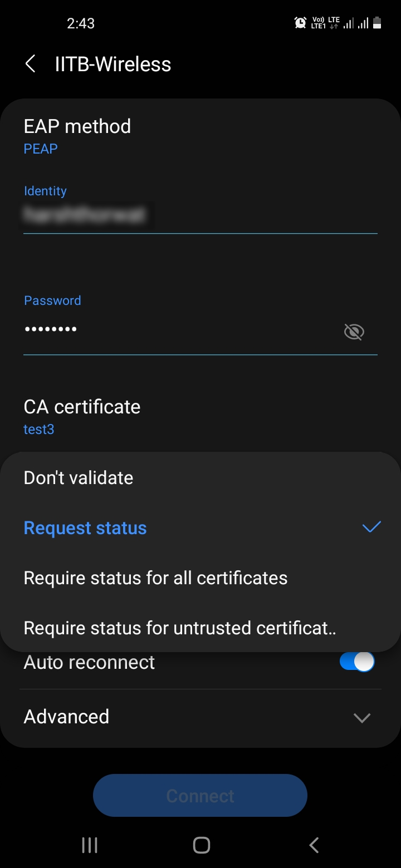
Task: Select the Don't validate option
Action: (x=79, y=478)
